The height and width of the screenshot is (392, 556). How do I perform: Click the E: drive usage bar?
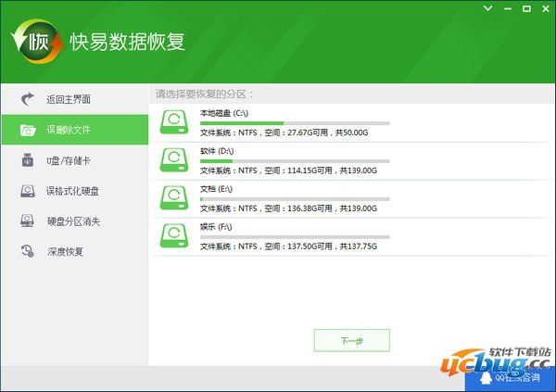click(295, 199)
